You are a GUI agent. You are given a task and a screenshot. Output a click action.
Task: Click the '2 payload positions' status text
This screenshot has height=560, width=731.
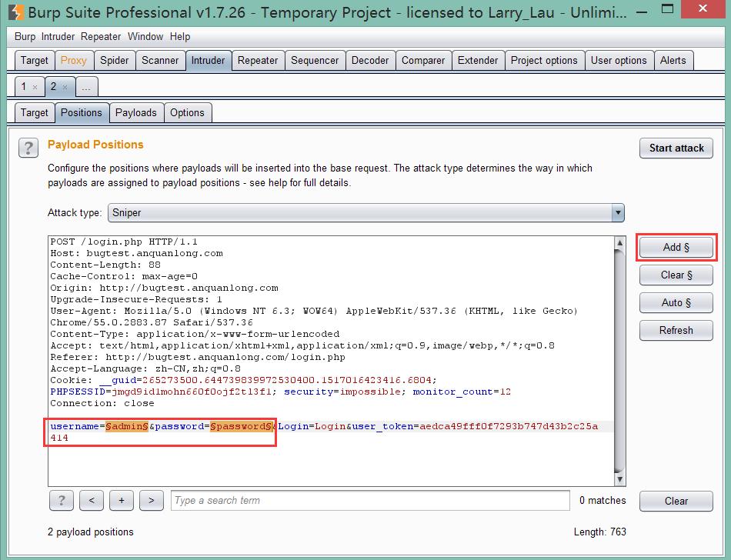[91, 532]
